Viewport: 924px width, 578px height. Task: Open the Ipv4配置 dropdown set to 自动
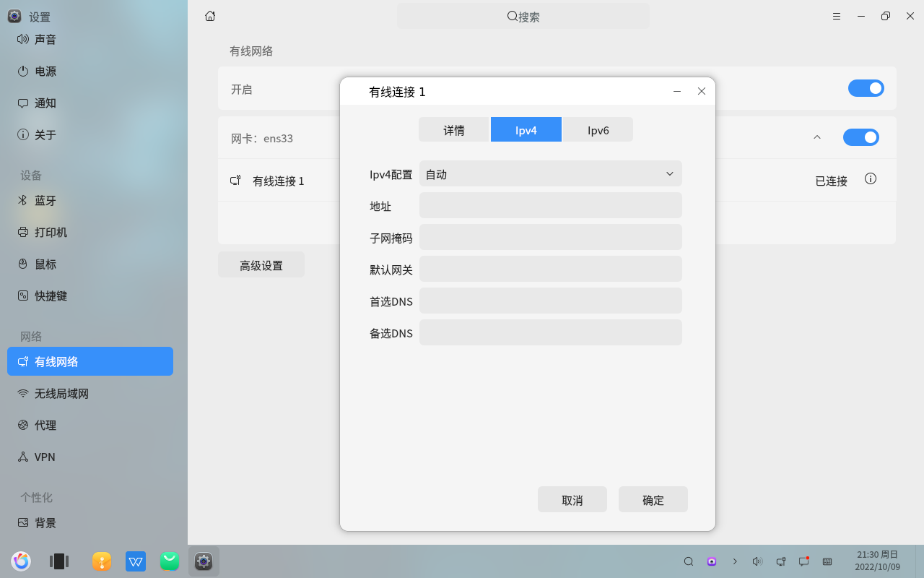click(x=551, y=173)
